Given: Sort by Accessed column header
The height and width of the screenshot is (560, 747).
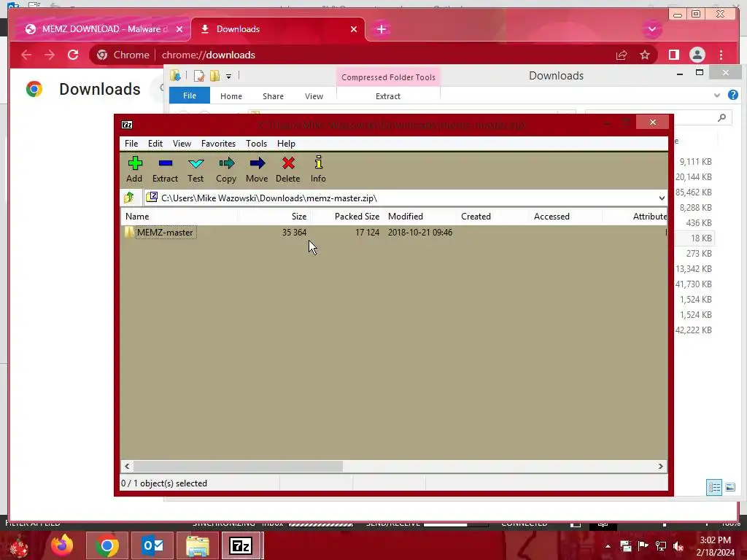Looking at the screenshot, I should (x=565, y=216).
